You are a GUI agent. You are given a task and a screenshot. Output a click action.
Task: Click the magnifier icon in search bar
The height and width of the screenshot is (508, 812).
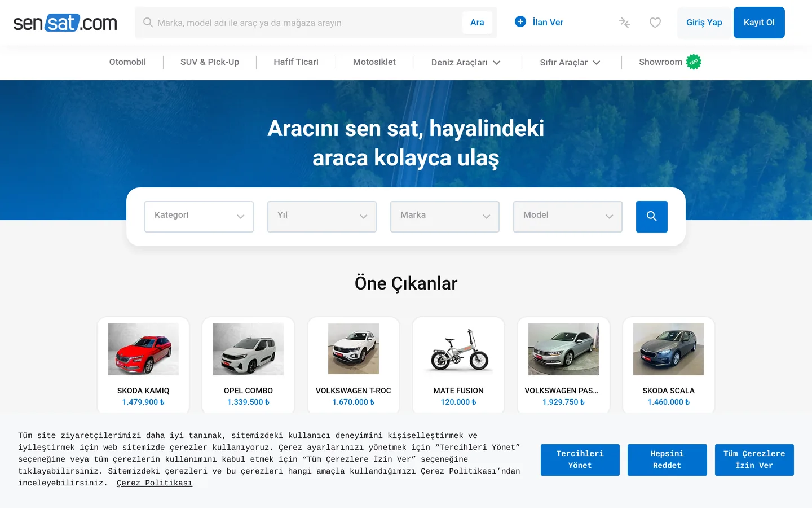point(148,23)
